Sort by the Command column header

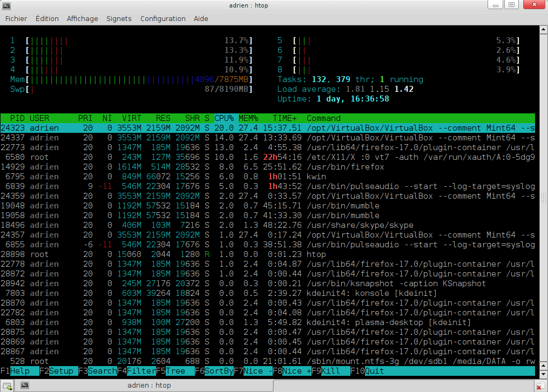pos(323,118)
